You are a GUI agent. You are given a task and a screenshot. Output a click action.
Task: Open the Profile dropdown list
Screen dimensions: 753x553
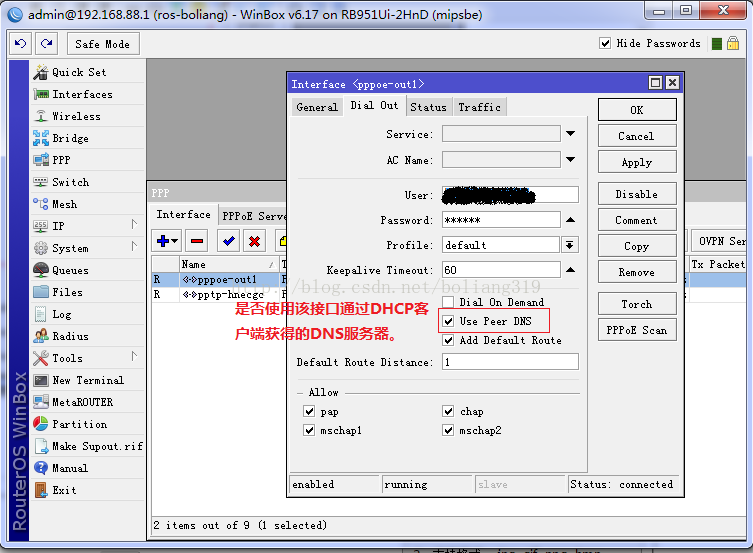(570, 245)
